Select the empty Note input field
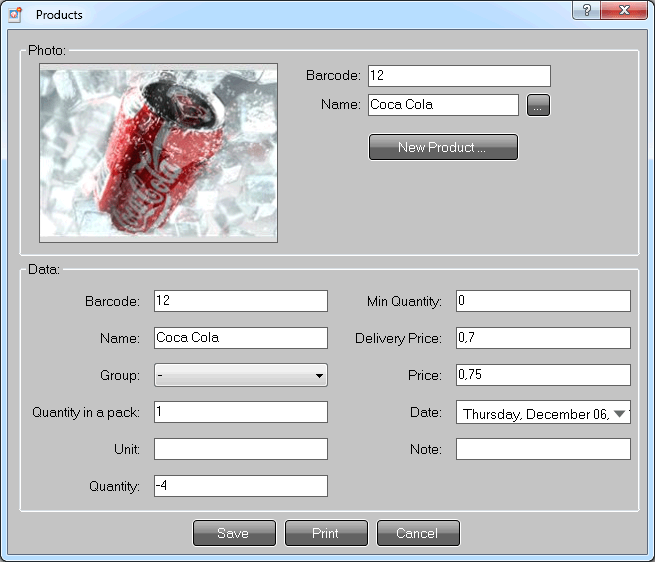 [x=543, y=449]
